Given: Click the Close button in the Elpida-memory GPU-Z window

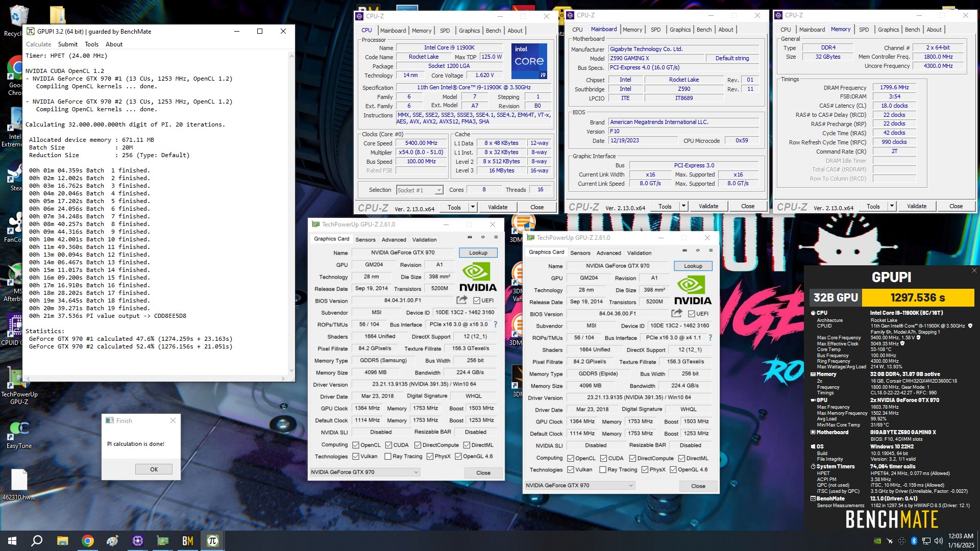Looking at the screenshot, I should coord(698,486).
